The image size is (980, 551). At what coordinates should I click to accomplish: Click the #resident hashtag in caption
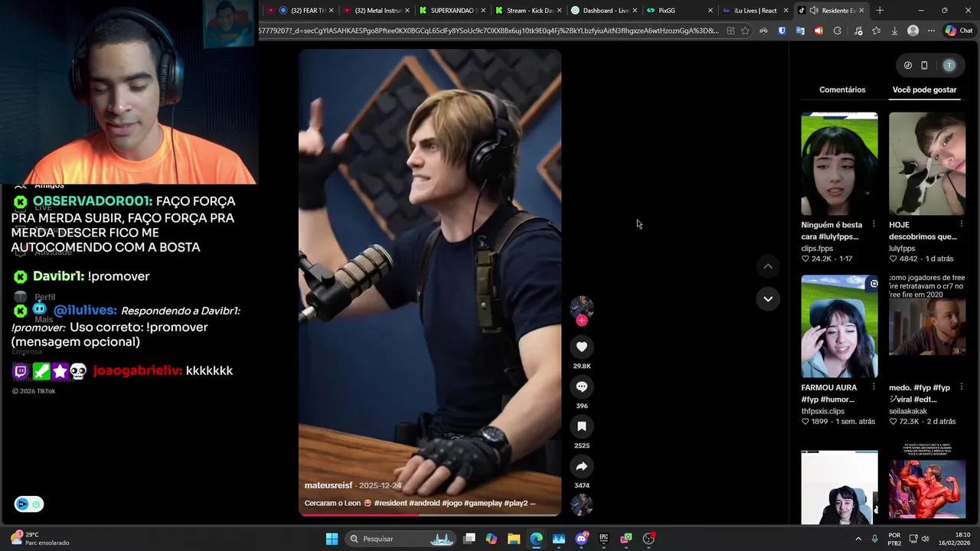390,503
